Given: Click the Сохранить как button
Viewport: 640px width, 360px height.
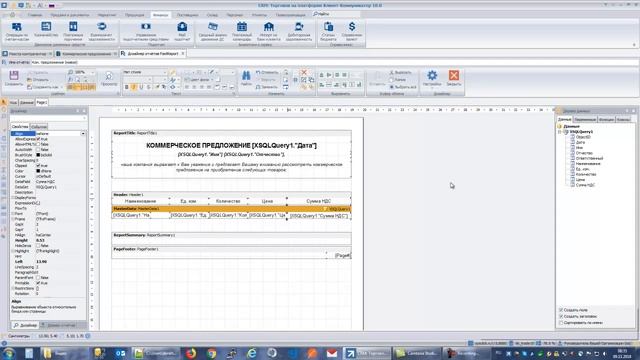Looking at the screenshot, I should [43, 87].
